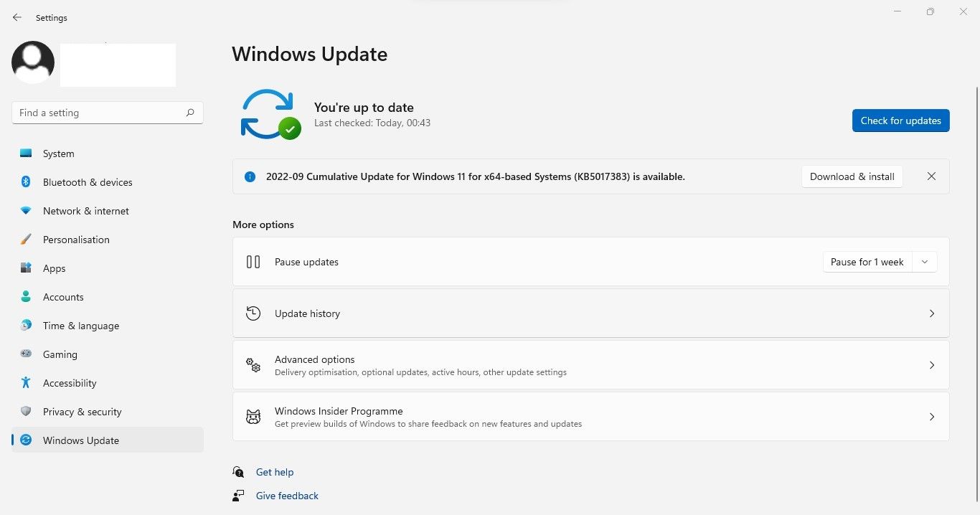Go to Network & internet
Image resolution: width=980 pixels, height=515 pixels.
[108, 211]
